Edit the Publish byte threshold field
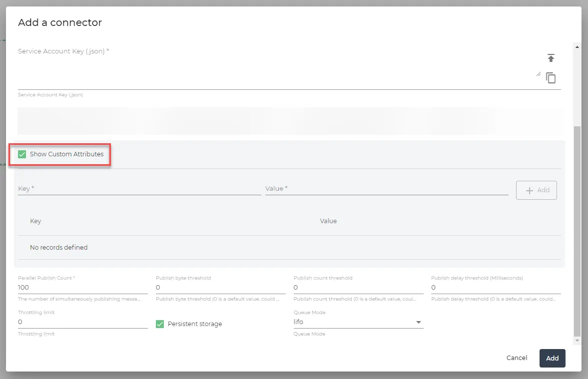Viewport: 588px width, 379px height. click(x=220, y=288)
